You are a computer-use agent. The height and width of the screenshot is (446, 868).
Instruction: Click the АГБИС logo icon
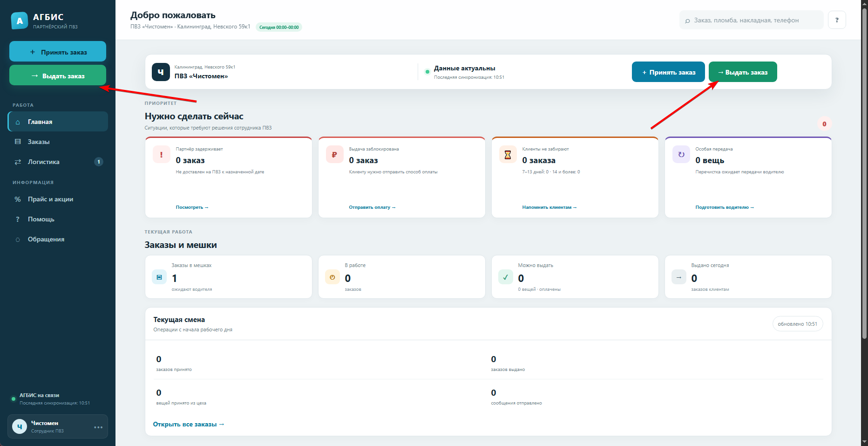[x=20, y=21]
